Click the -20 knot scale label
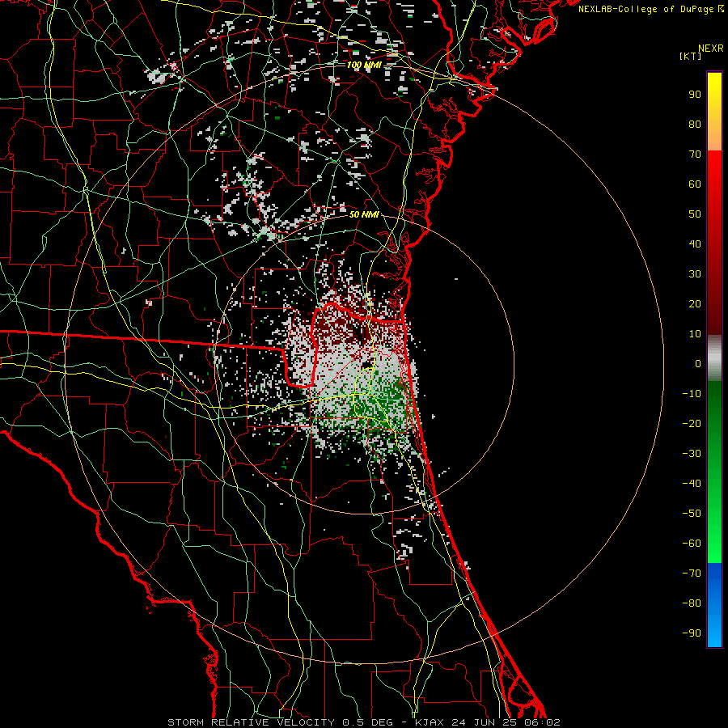 pos(692,423)
